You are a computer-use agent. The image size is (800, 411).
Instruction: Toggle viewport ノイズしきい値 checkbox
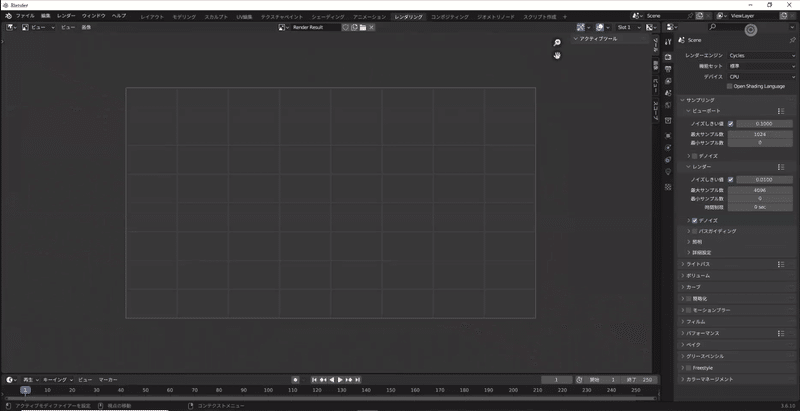point(731,123)
